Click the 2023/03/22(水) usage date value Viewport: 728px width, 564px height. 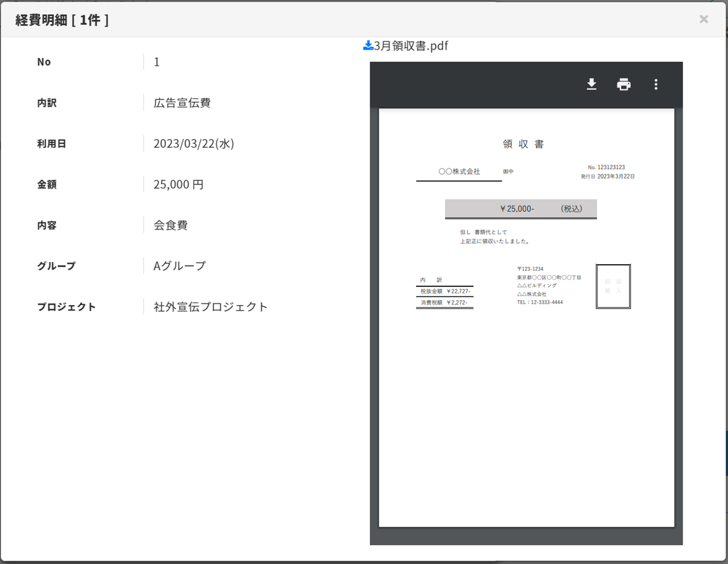tap(194, 144)
